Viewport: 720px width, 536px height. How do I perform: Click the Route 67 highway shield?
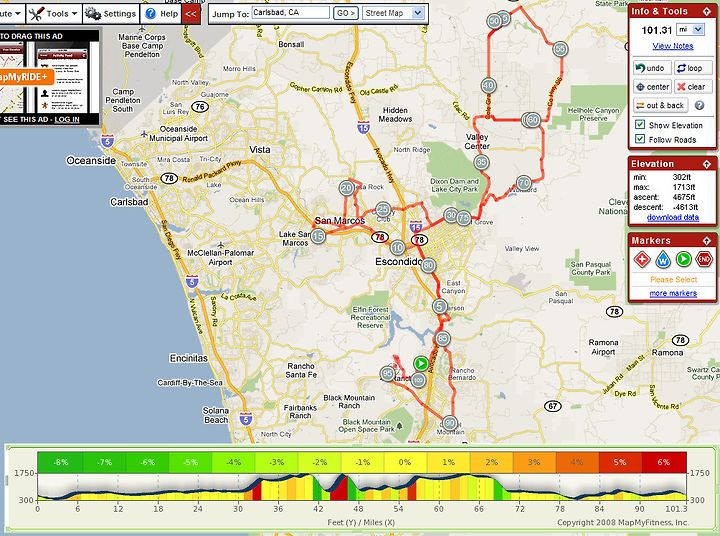(x=552, y=406)
